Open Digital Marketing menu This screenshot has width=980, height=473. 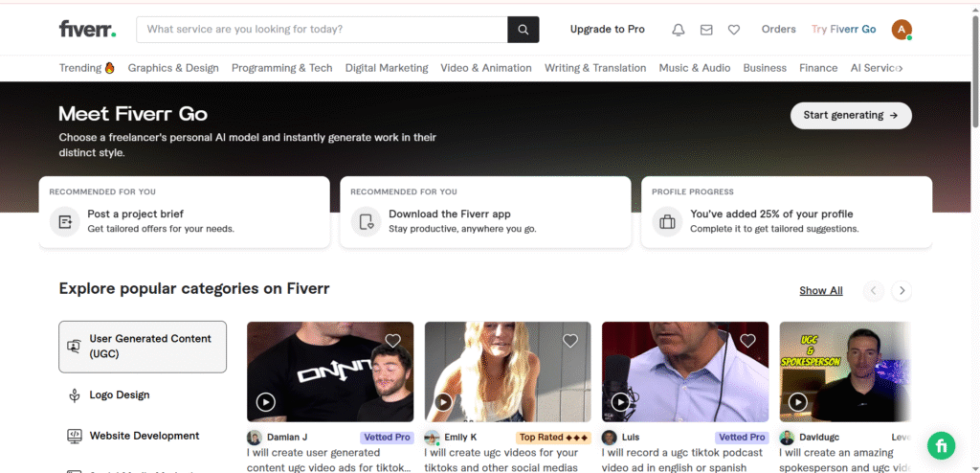(387, 68)
